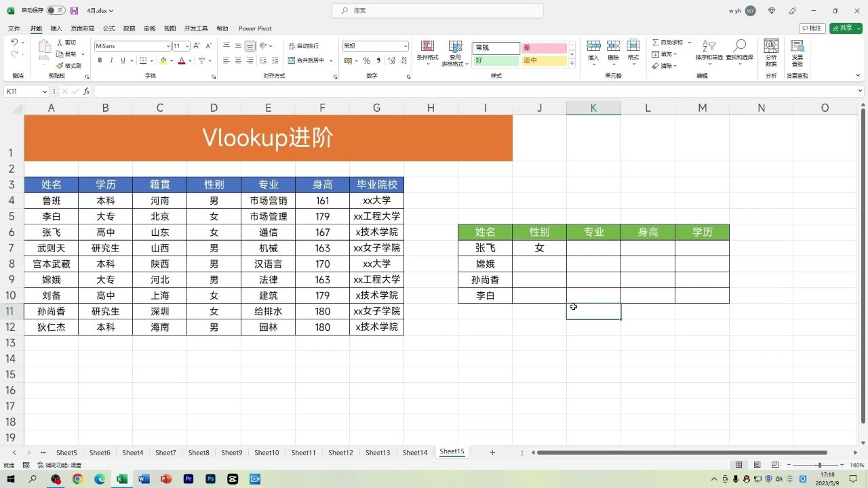Screen dimensions: 868x488
Task: Toggle italic formatting
Action: click(x=111, y=60)
